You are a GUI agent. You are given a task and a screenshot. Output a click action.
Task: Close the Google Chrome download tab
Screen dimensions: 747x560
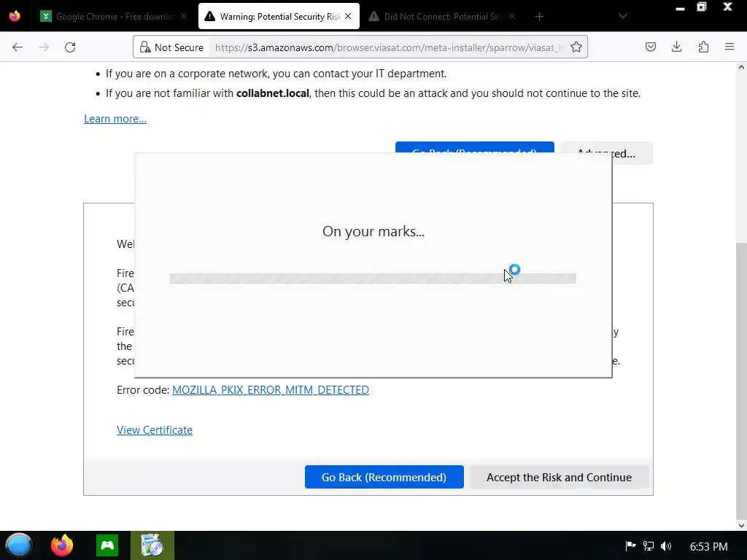coord(184,16)
